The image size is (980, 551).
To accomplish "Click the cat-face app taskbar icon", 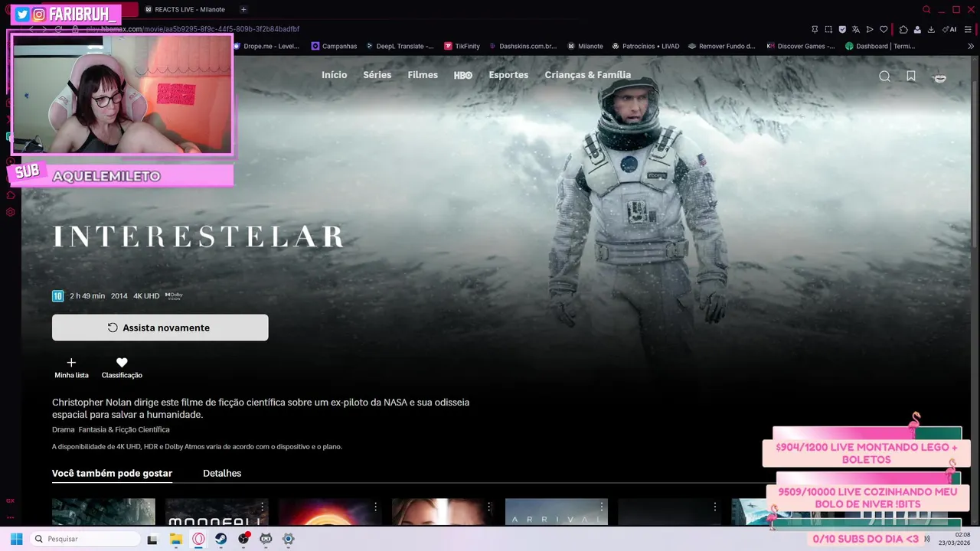I will [x=266, y=539].
